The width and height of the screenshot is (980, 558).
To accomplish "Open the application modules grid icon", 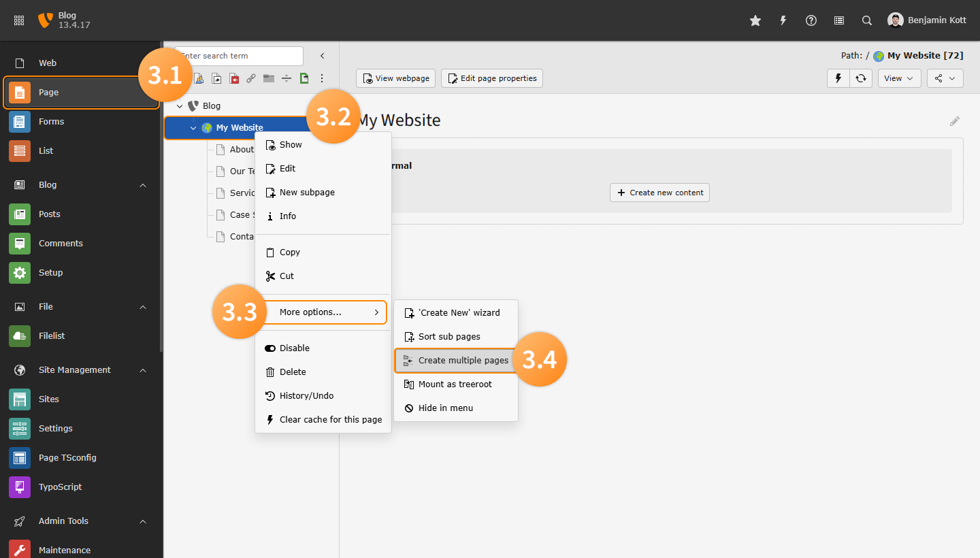I will (x=19, y=20).
